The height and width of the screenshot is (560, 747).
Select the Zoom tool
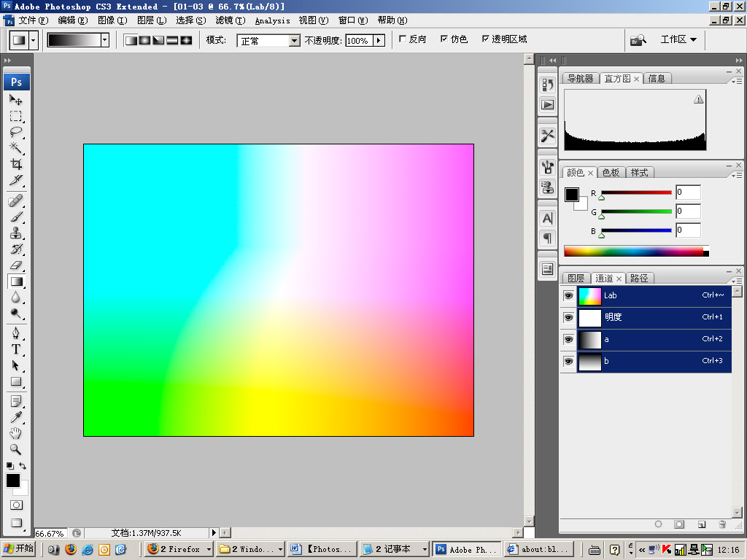(16, 449)
